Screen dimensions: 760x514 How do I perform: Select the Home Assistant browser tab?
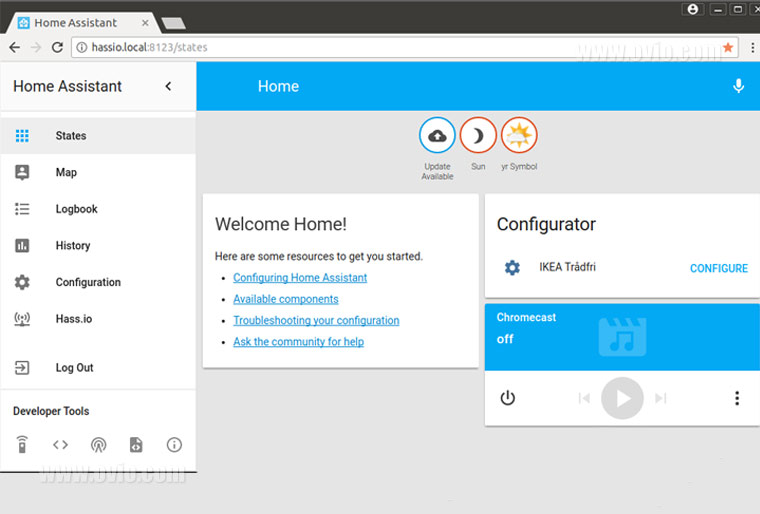82,23
